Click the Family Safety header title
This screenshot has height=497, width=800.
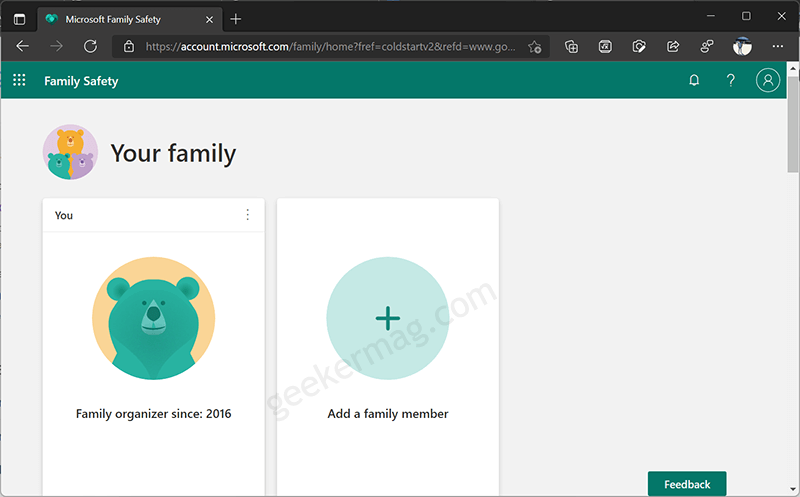[x=81, y=81]
